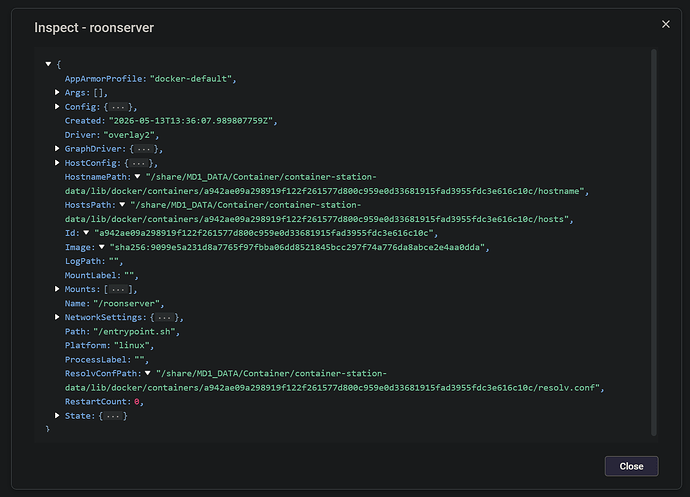Select the "/entrypoint.sh" Path value
The width and height of the screenshot is (690, 497).
(x=135, y=331)
